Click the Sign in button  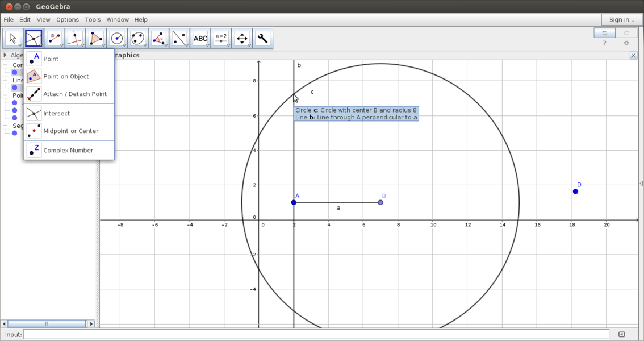(x=622, y=19)
